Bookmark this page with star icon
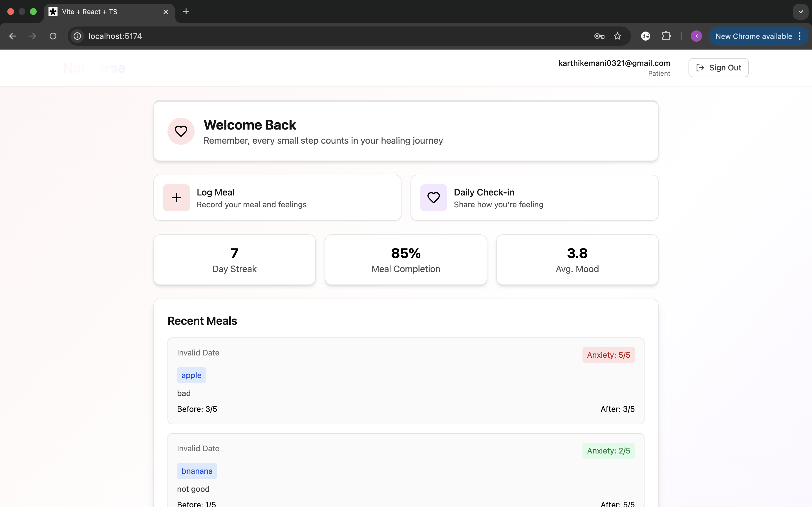This screenshot has height=507, width=812. (x=617, y=36)
